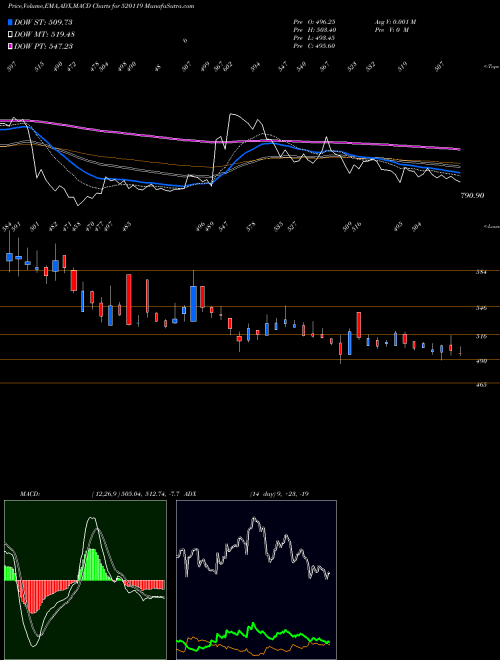Screen dimensions: 500x660
Task: Select the 'DOW MT: 519.48' legend text
Action: 45,34
